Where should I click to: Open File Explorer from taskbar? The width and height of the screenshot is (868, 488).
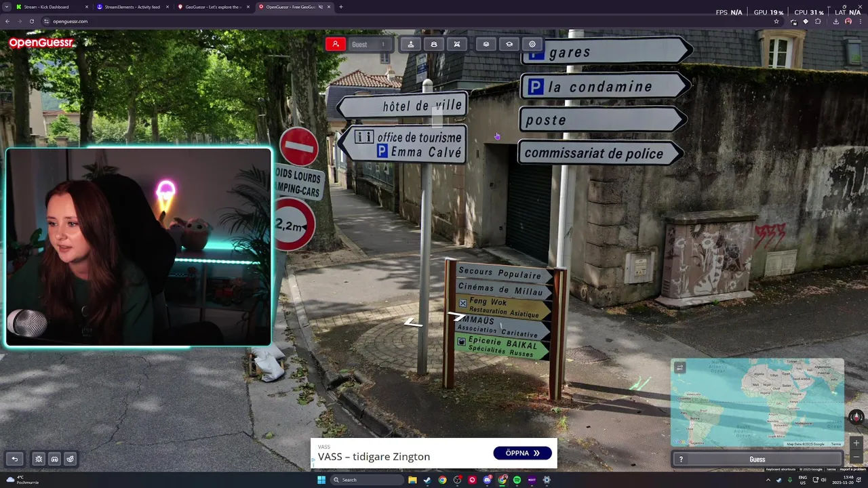412,480
